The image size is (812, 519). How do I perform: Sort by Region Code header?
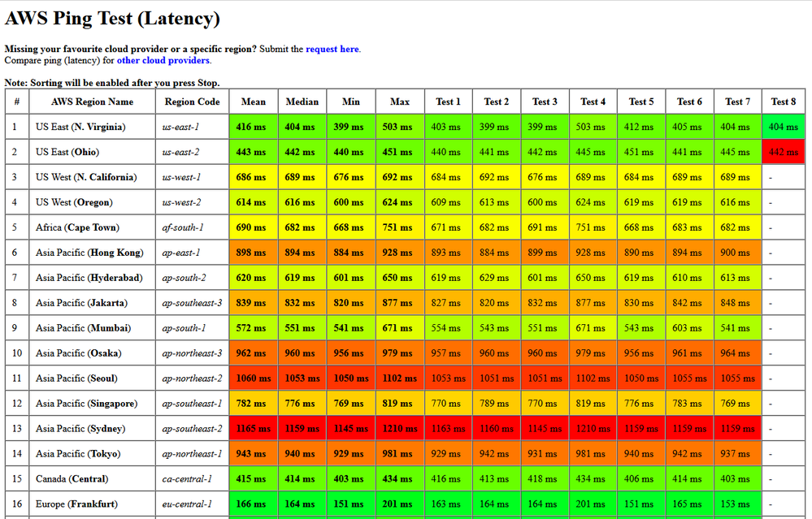(192, 101)
